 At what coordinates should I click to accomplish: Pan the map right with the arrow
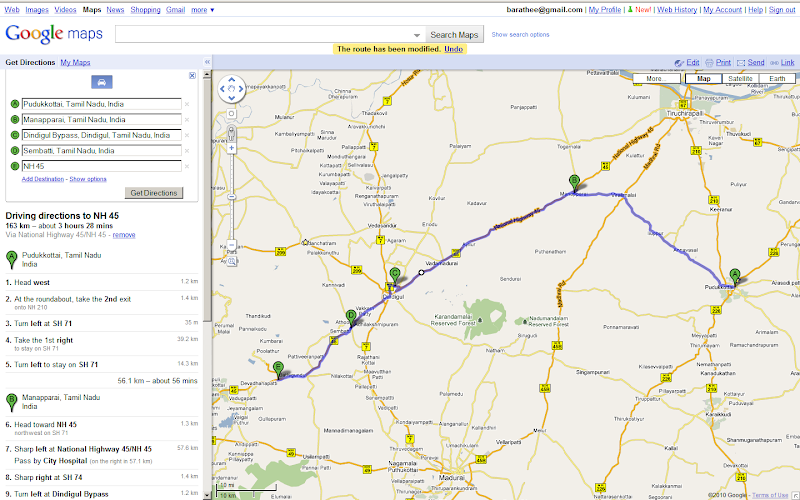pos(241,89)
